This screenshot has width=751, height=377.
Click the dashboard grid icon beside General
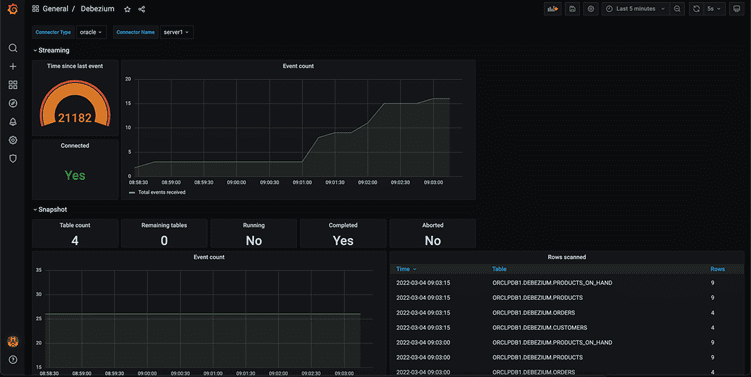click(x=35, y=9)
